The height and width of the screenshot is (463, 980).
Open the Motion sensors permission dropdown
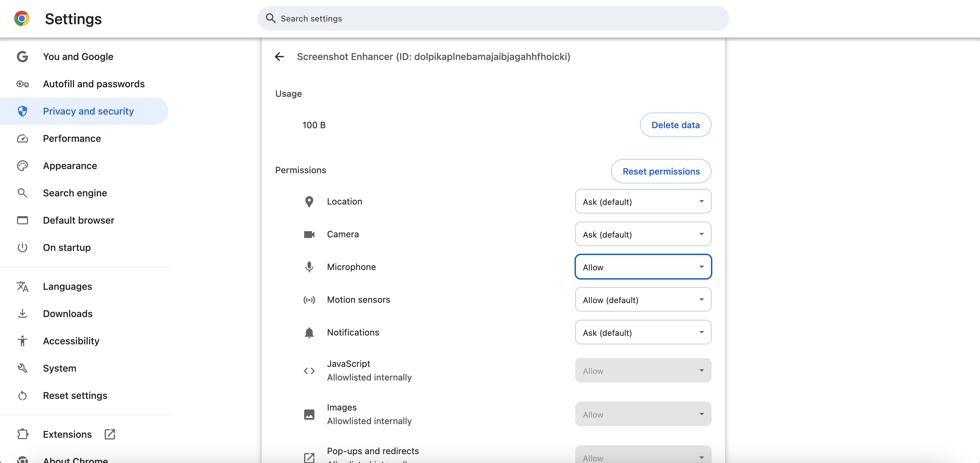tap(643, 300)
